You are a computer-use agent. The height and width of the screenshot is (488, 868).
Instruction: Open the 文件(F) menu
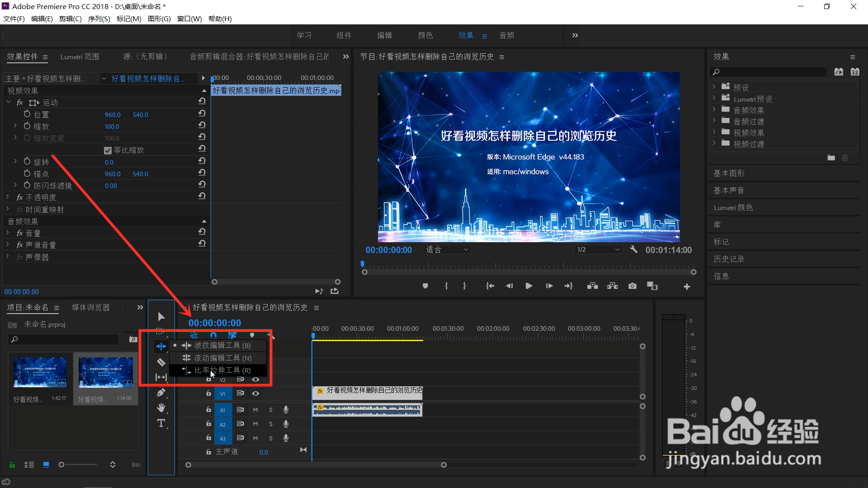coord(14,19)
